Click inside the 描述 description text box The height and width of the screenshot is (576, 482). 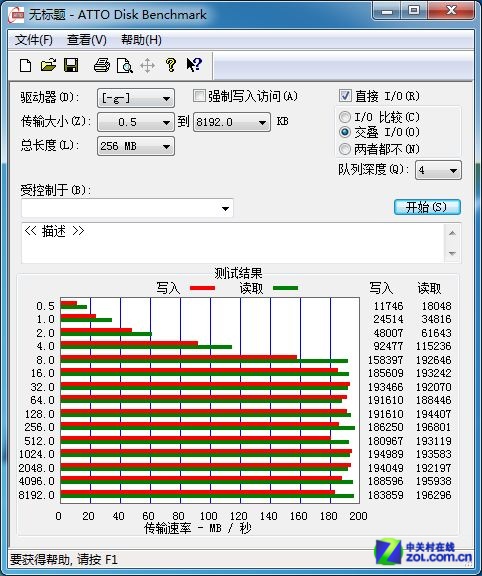[233, 243]
